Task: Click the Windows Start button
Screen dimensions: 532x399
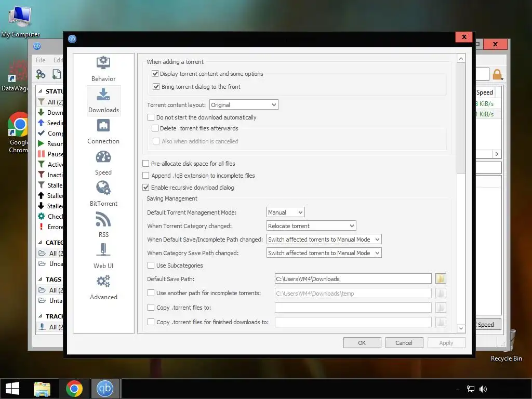Action: point(12,389)
